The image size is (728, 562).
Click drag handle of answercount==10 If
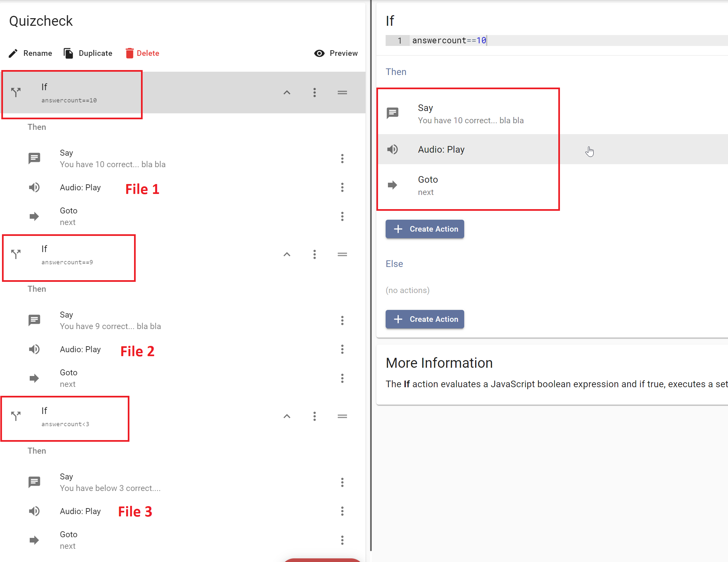342,93
